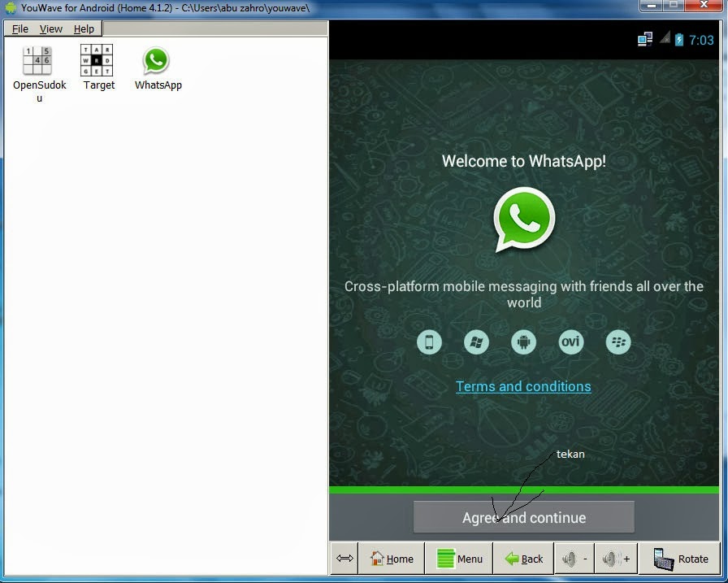Launch WhatsApp from the app list
Screen dimensions: 728x583
[x=155, y=60]
